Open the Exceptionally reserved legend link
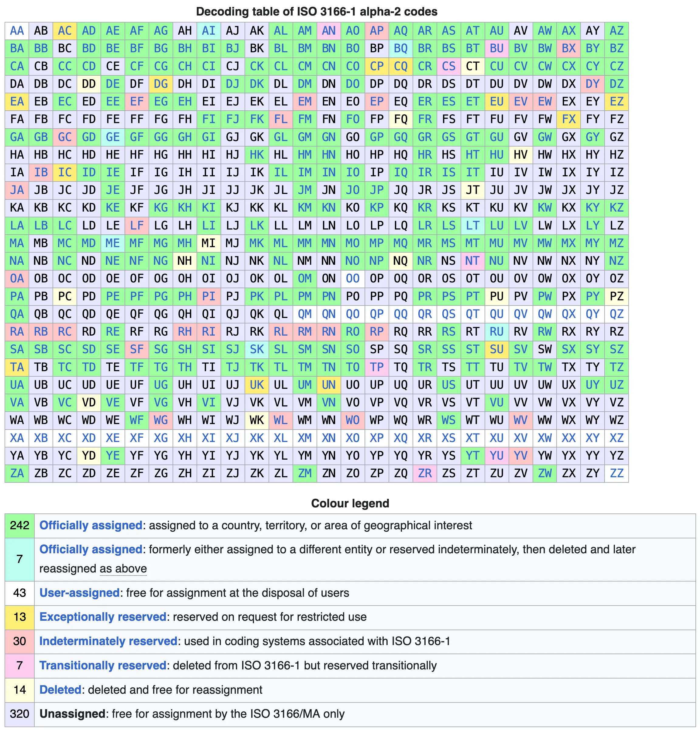700x732 pixels. click(x=103, y=617)
